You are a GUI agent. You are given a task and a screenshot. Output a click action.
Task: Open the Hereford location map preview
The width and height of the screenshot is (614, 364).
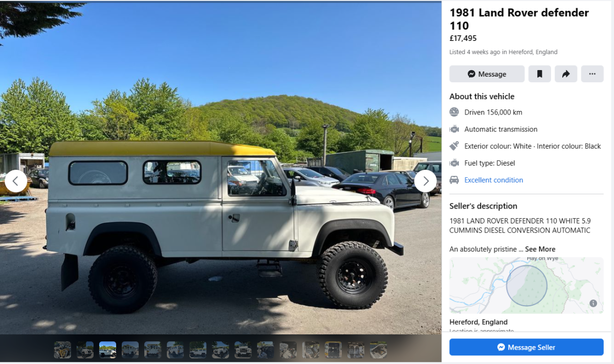click(x=527, y=285)
